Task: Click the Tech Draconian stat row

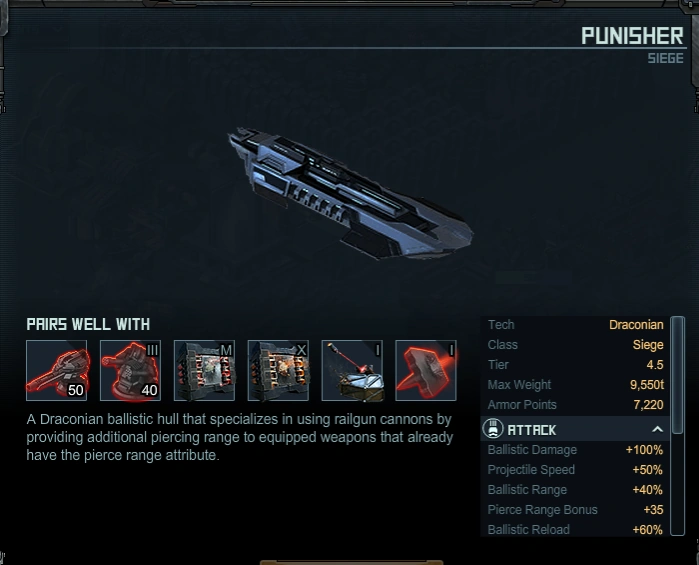Action: pos(575,325)
